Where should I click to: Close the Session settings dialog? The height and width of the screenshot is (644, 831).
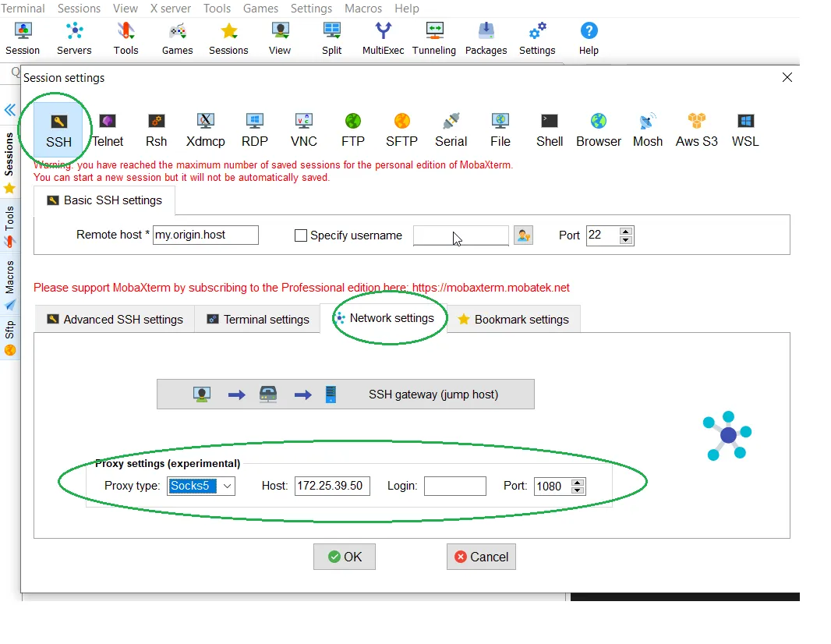point(787,77)
